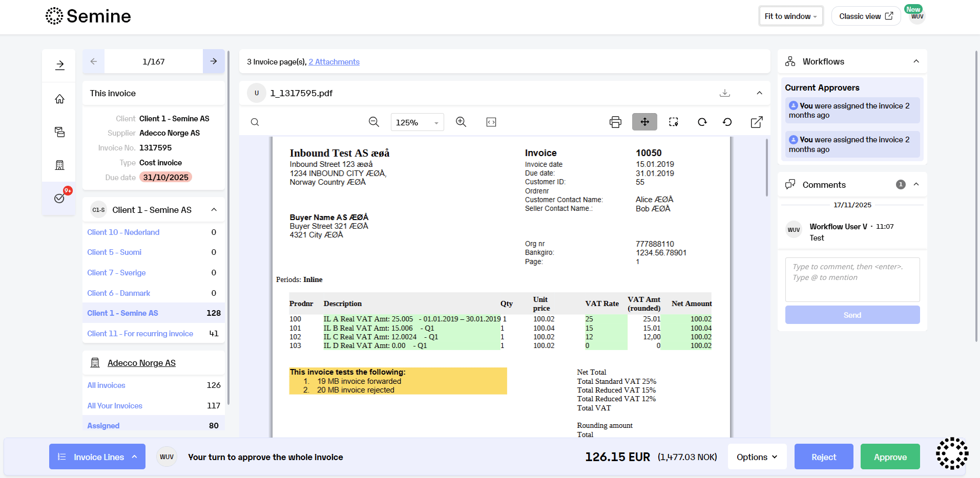Zoom out the PDF view
Image resolution: width=980 pixels, height=478 pixels.
click(373, 122)
